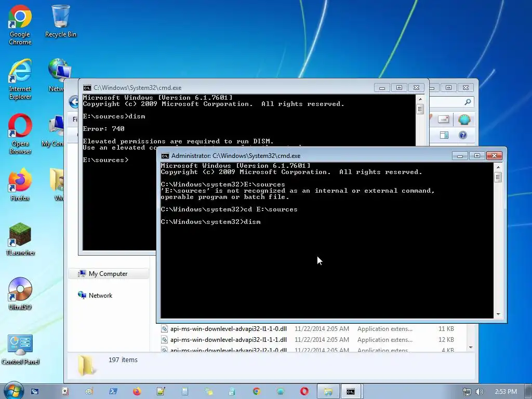
Task: Launch Firefox from the desktop
Action: 20,184
